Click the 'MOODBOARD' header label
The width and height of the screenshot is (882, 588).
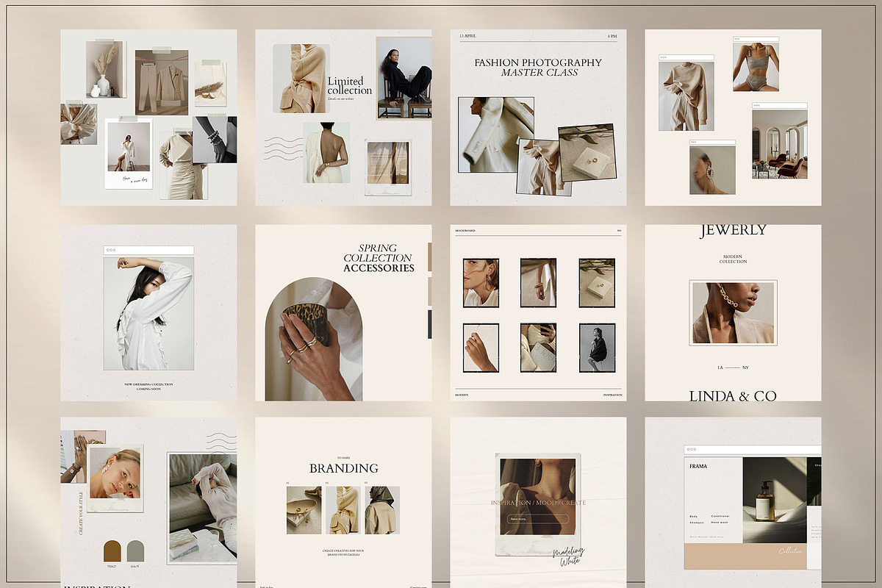tap(465, 231)
